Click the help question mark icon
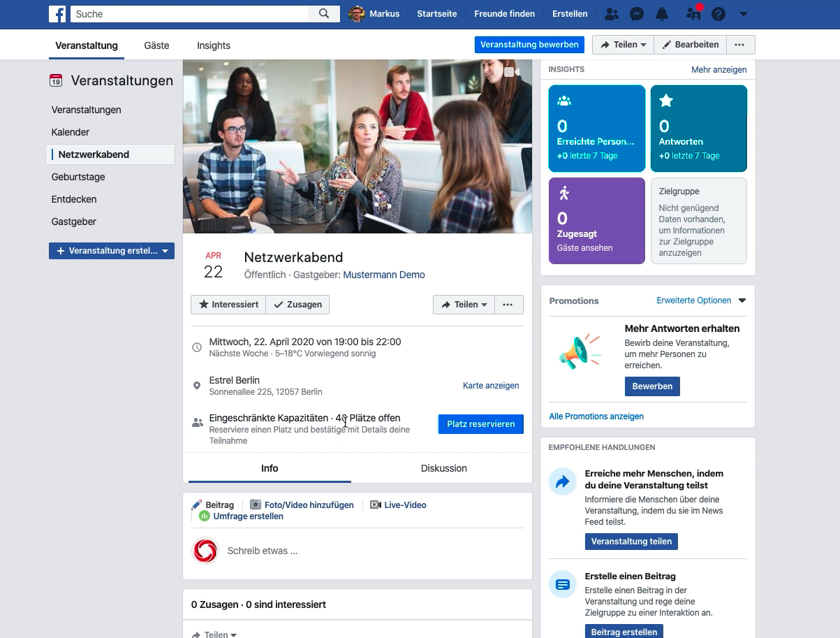Screen dimensions: 840x638 point(719,14)
